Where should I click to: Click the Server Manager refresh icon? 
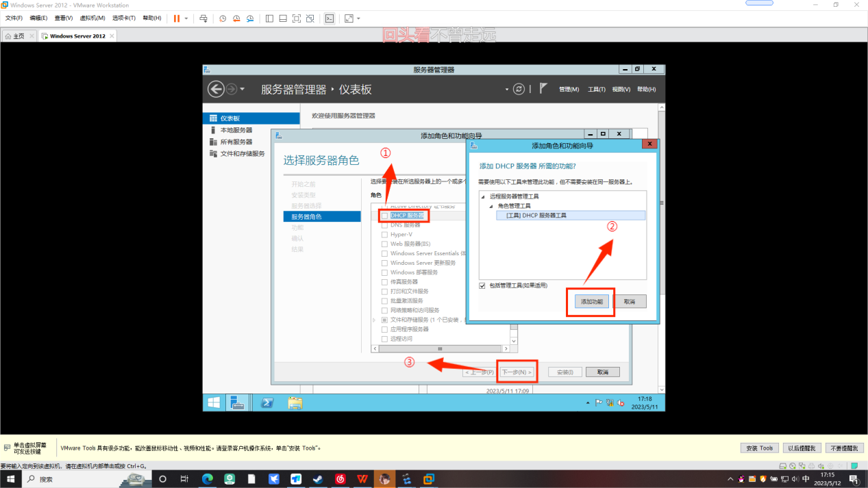519,89
